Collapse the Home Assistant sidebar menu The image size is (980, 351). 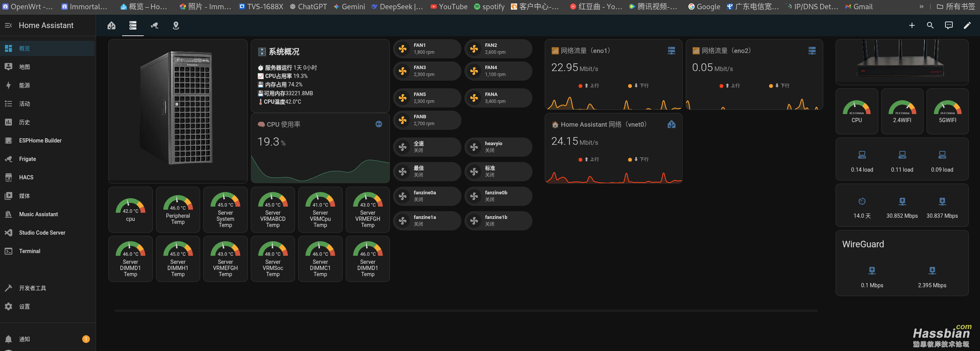[8, 25]
